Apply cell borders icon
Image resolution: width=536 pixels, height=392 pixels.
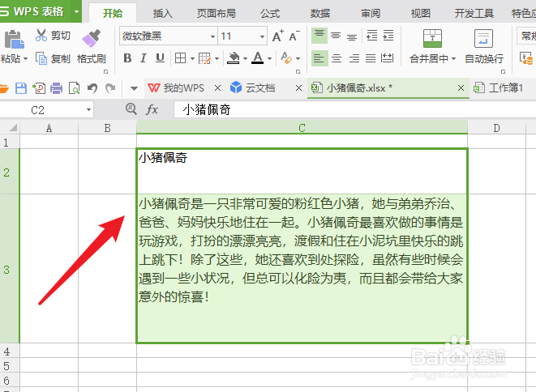point(181,58)
